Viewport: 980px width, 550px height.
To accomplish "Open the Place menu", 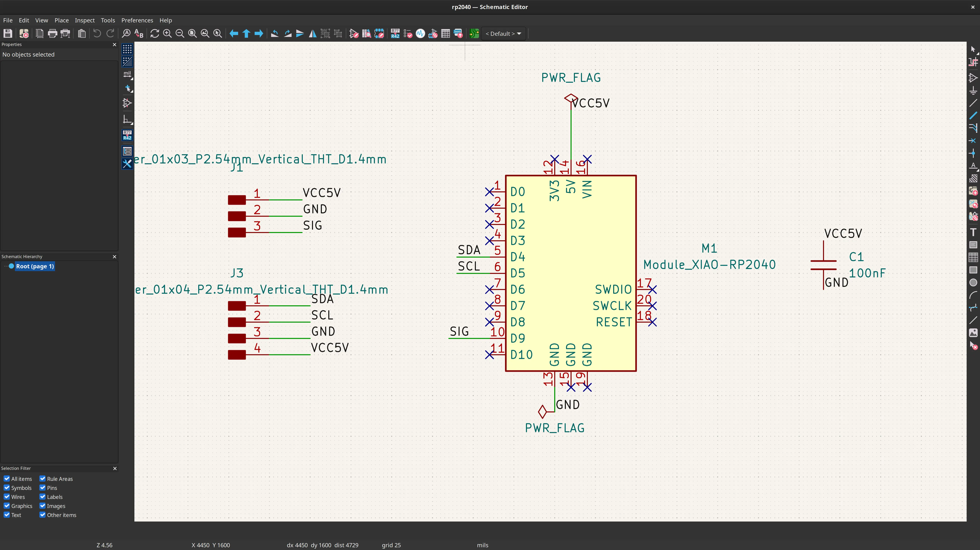I will (61, 20).
